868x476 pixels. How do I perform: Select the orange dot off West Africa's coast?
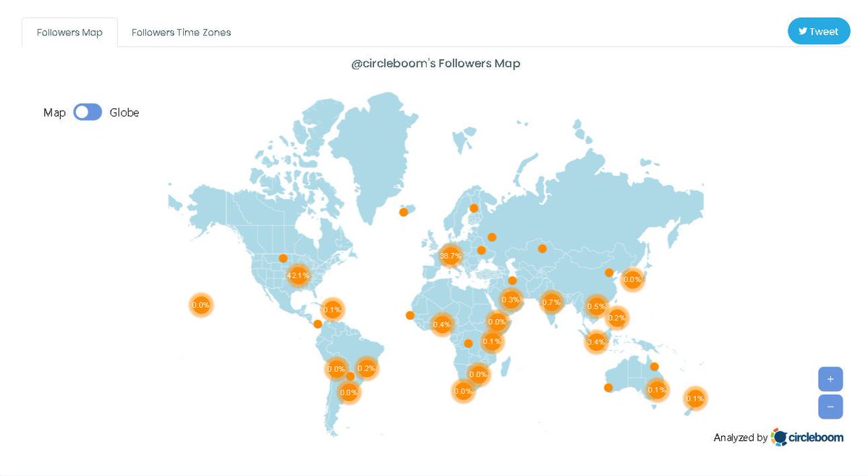[x=410, y=315]
